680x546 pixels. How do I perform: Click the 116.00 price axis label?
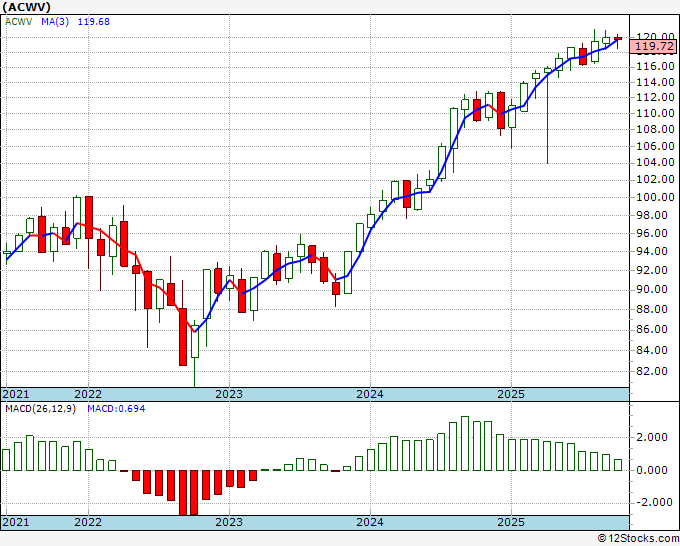click(655, 66)
